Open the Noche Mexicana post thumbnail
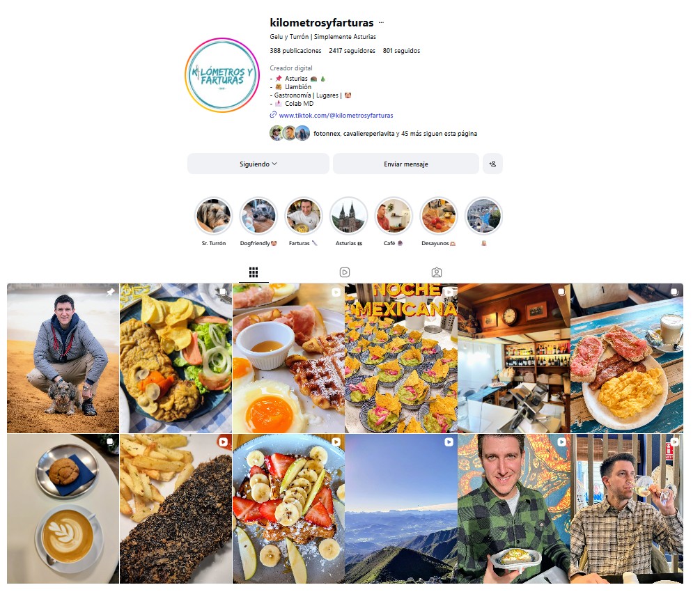 tap(401, 358)
